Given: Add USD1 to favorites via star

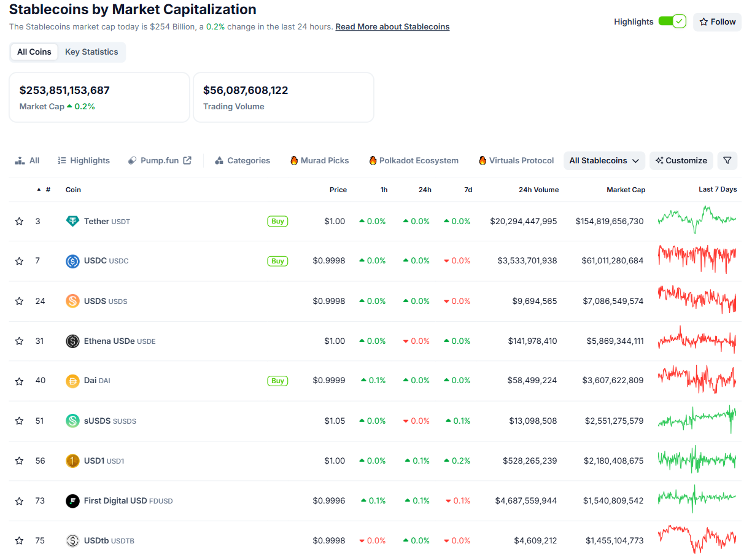Looking at the screenshot, I should coord(19,461).
